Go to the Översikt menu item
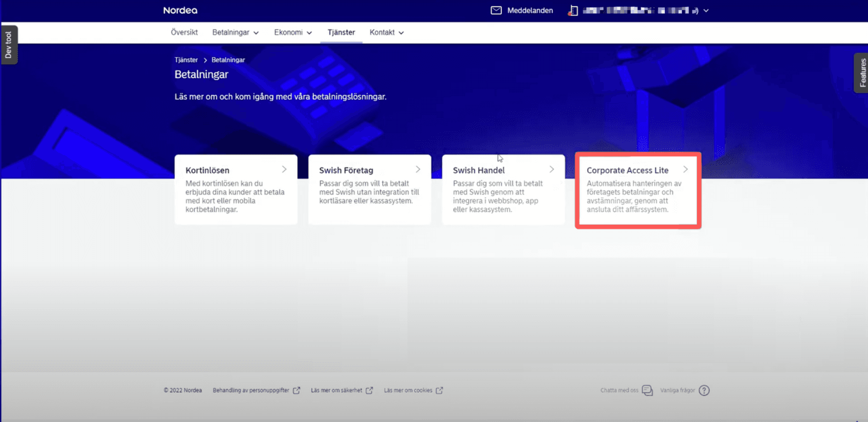The height and width of the screenshot is (422, 868). 184,32
